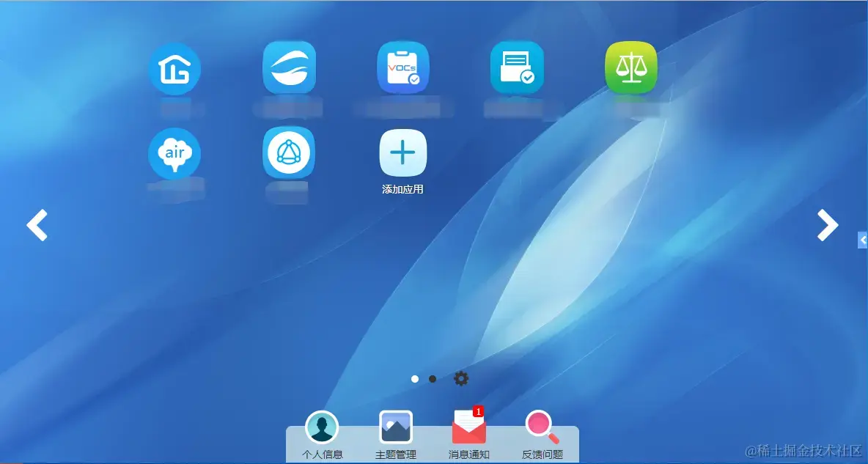Click the 添加应用 label

click(403, 189)
